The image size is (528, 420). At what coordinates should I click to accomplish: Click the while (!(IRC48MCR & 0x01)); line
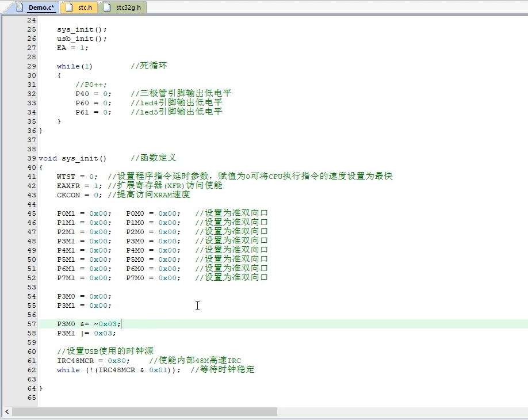(118, 370)
